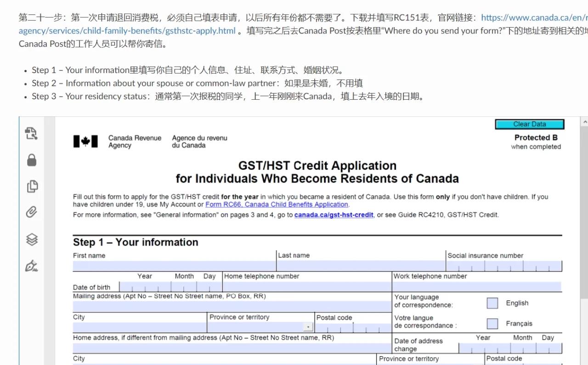Check the Français correspondence checkbox
The image size is (588, 365).
492,324
